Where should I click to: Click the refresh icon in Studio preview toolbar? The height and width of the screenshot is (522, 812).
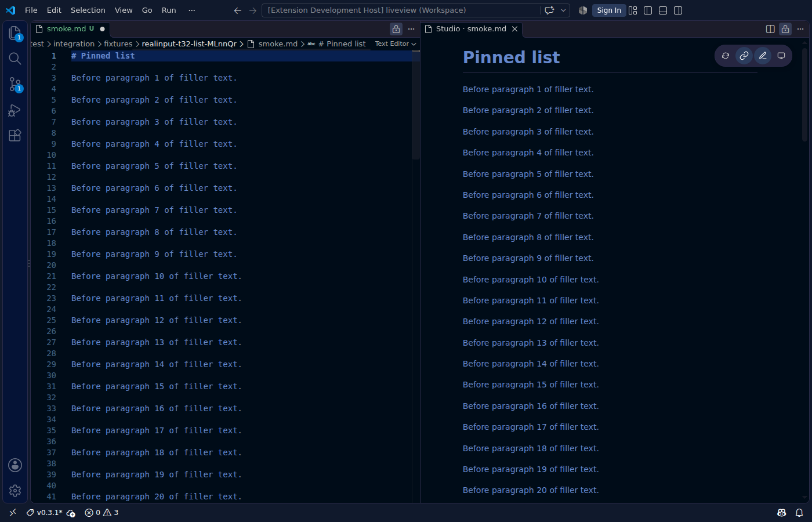(726, 56)
